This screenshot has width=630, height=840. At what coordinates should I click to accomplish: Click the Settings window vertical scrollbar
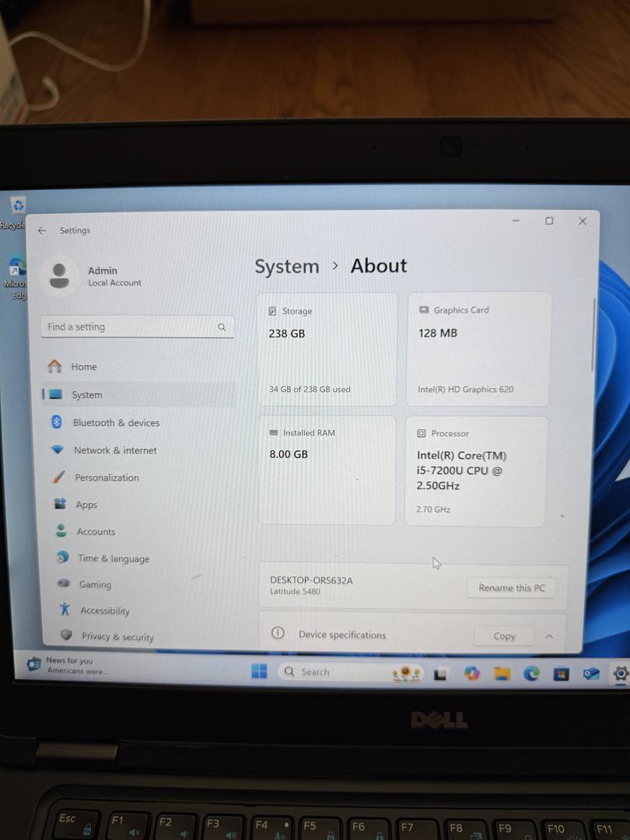click(593, 334)
